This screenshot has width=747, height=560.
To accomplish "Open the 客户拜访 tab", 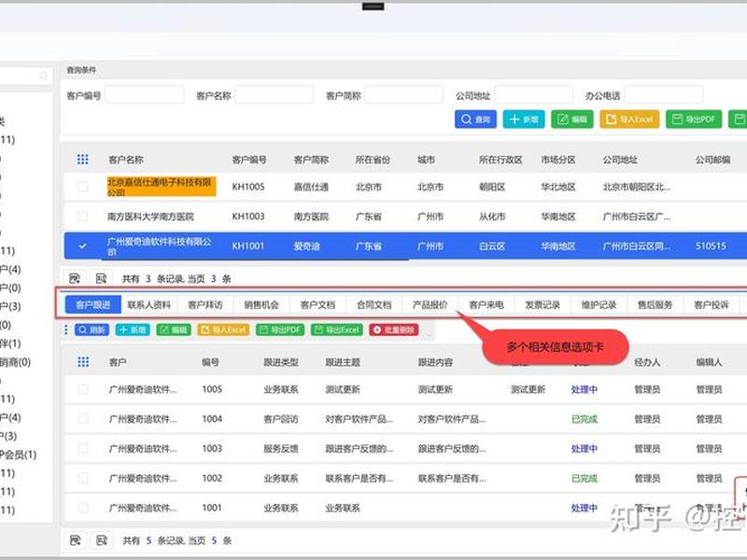I will coord(205,304).
